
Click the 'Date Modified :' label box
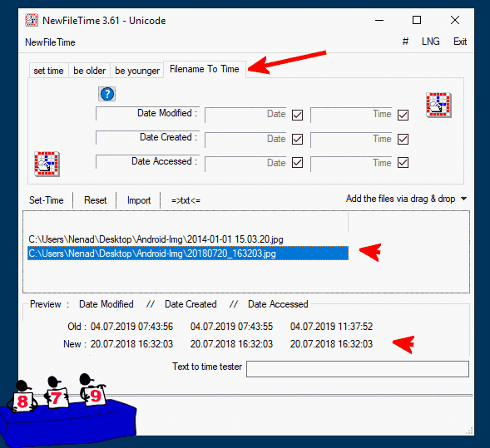pyautogui.click(x=147, y=113)
